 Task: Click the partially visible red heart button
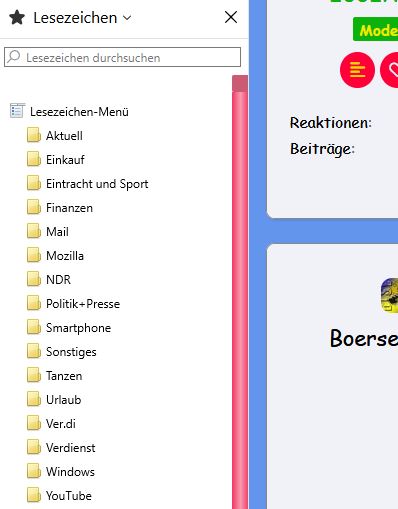point(389,70)
